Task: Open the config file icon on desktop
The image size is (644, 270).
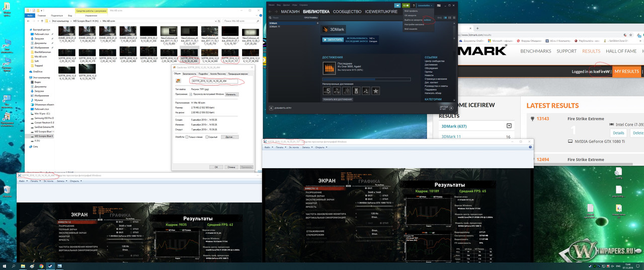Action: click(x=619, y=173)
